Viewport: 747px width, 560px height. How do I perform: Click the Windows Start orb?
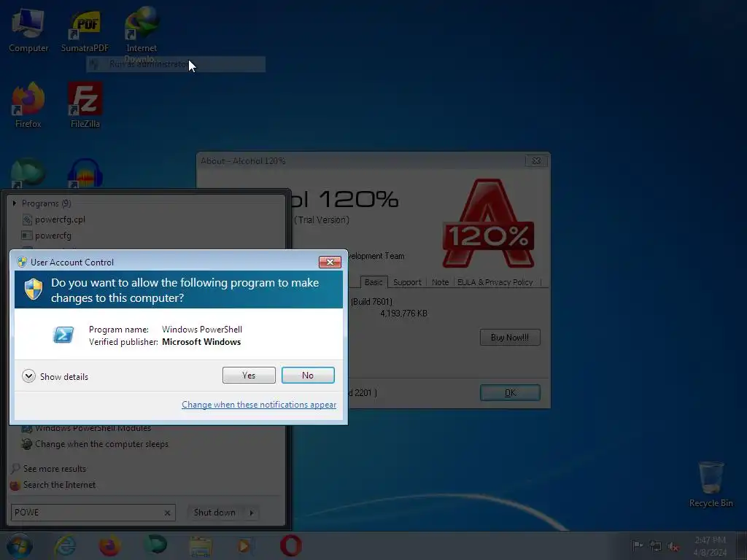click(x=19, y=545)
